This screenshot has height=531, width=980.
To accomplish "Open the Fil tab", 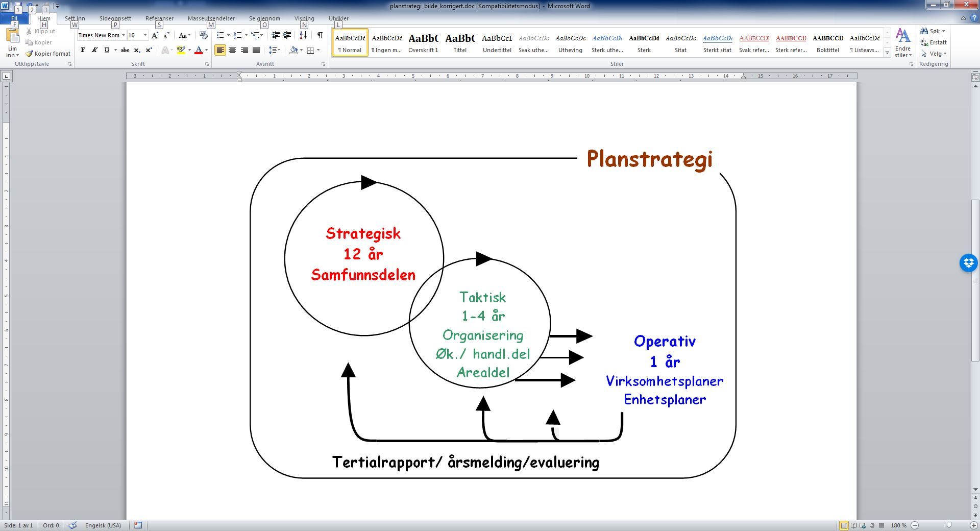I will tap(14, 18).
